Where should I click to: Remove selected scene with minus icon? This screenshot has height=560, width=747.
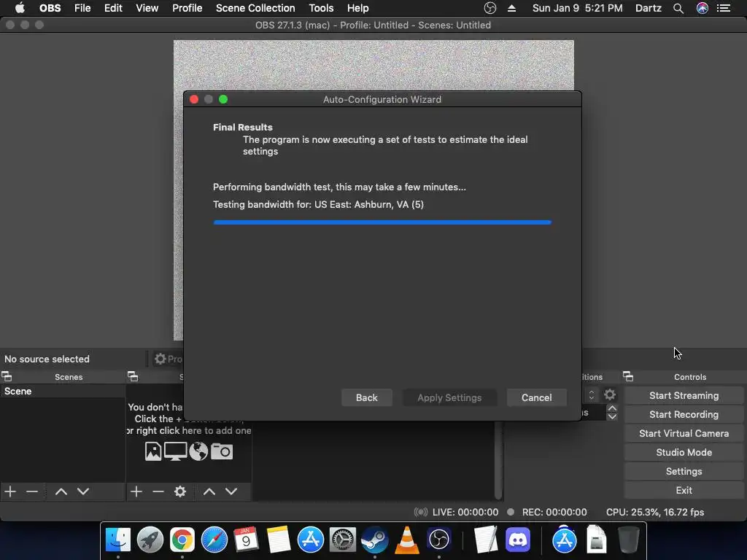[x=32, y=491]
